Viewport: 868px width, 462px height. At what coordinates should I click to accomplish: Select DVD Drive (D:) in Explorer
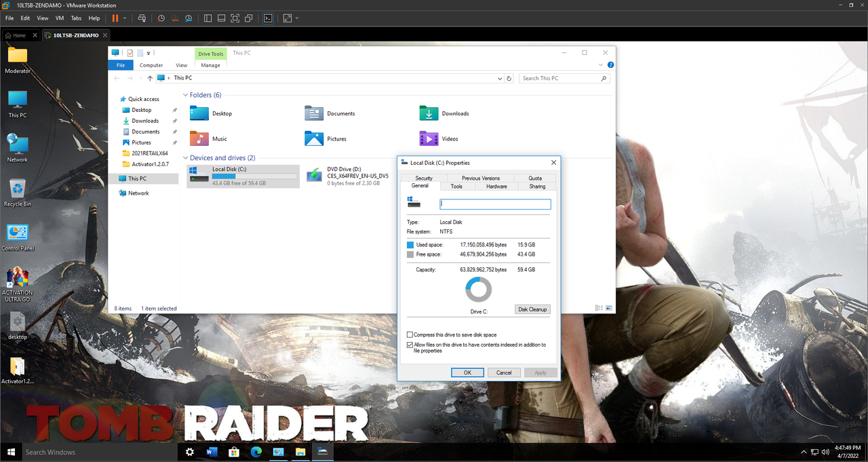tap(348, 176)
